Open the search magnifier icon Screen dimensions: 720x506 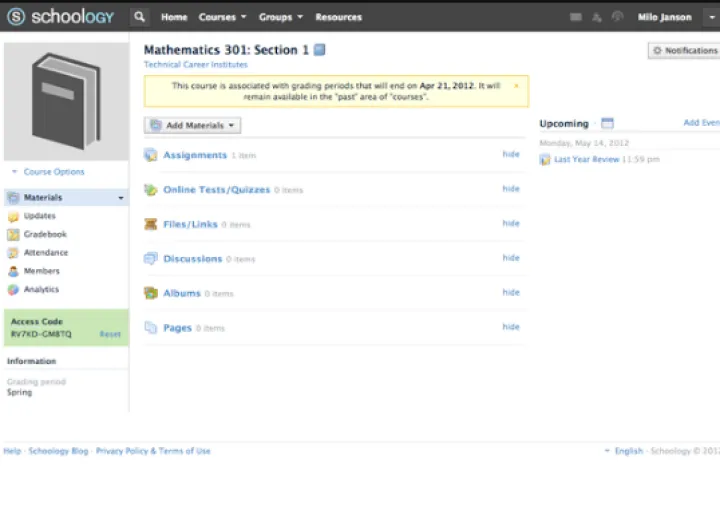click(x=140, y=17)
